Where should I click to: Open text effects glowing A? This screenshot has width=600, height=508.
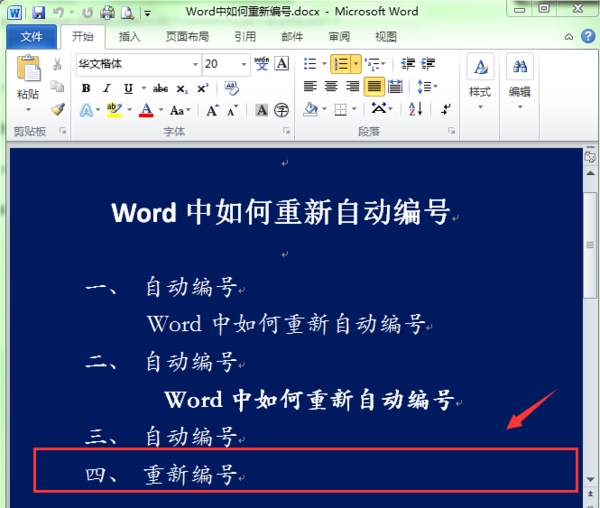point(86,111)
